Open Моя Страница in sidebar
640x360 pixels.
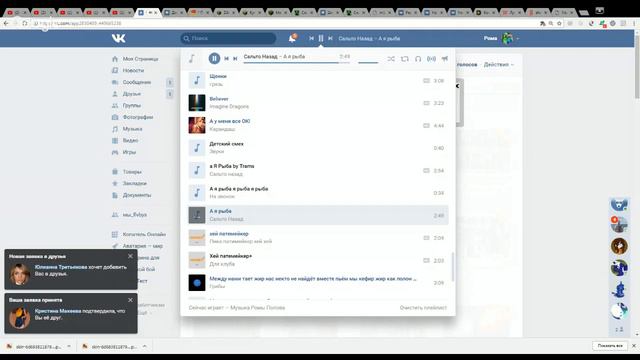point(140,59)
